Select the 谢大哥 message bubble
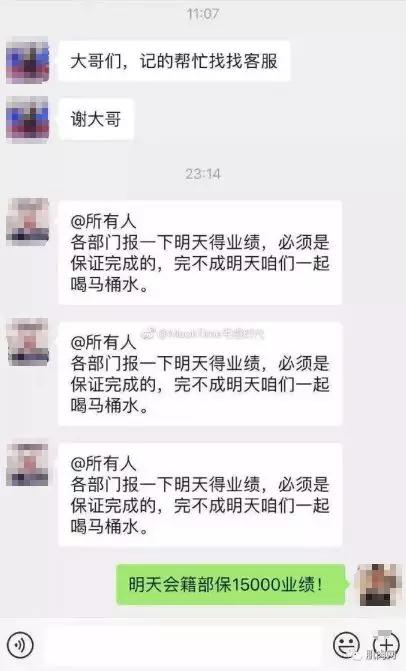The width and height of the screenshot is (406, 671). [x=96, y=119]
